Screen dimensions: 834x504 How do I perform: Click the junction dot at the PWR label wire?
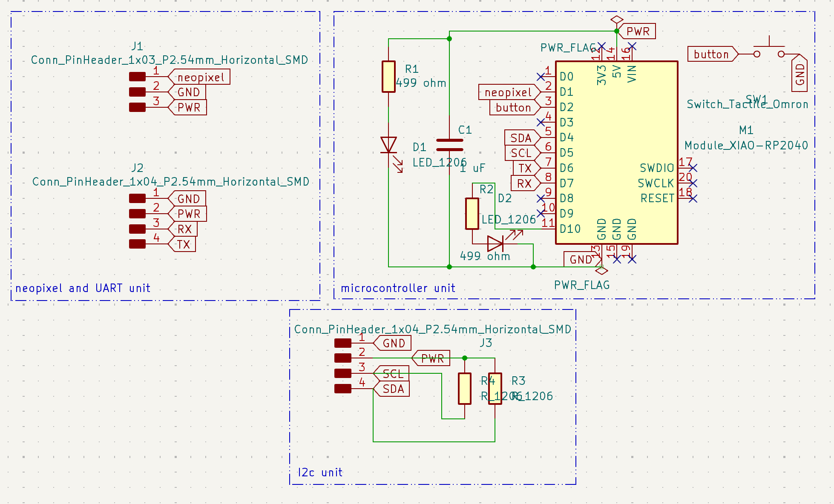click(x=617, y=31)
